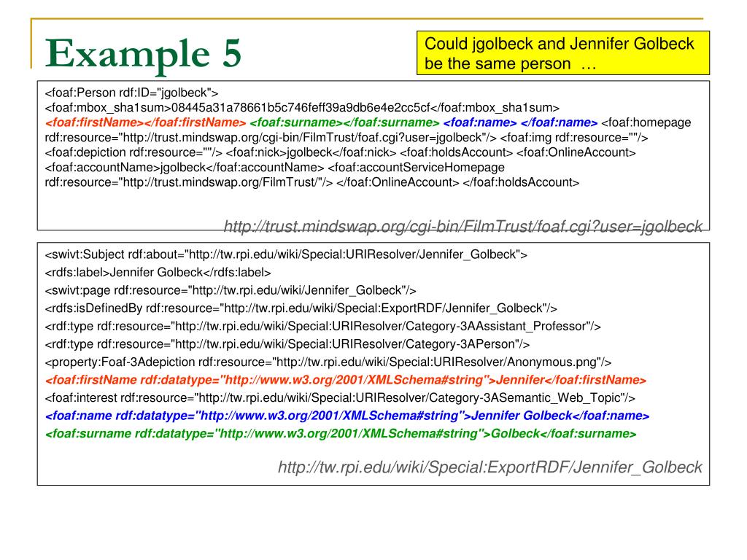Viewport: 747px width, 560px height.
Task: Open the trust.mindswap.org foaf.cgi?user=jgolbeck source URL
Action: (463, 226)
